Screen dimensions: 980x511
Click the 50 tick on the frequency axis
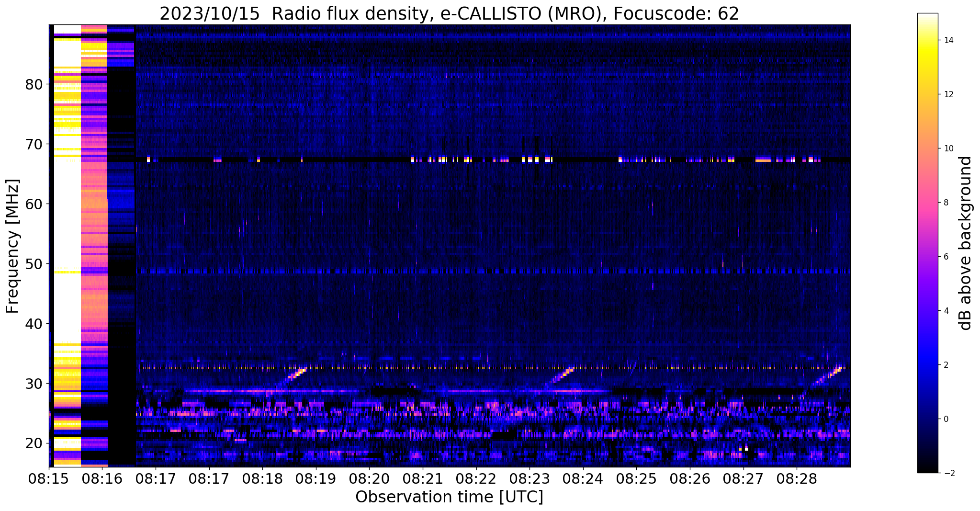click(x=34, y=264)
